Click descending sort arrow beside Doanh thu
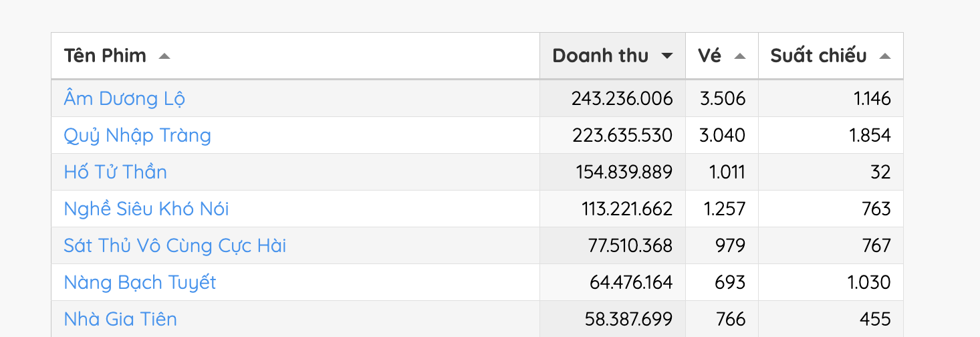This screenshot has width=980, height=337. (666, 56)
